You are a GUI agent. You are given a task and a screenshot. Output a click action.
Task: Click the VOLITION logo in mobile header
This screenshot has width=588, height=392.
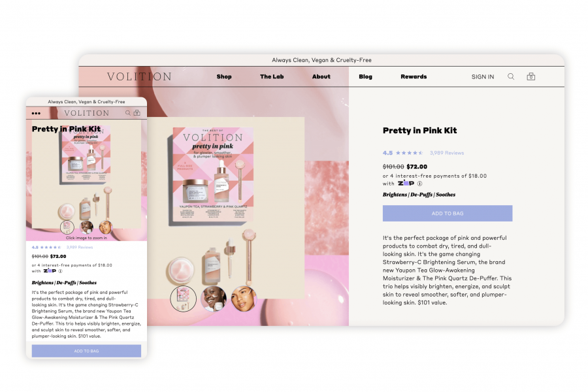(87, 113)
